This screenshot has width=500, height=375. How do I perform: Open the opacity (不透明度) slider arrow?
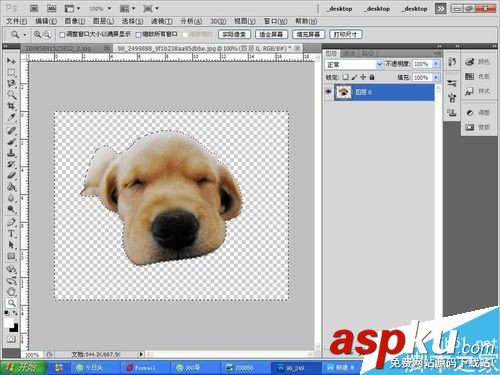point(436,64)
